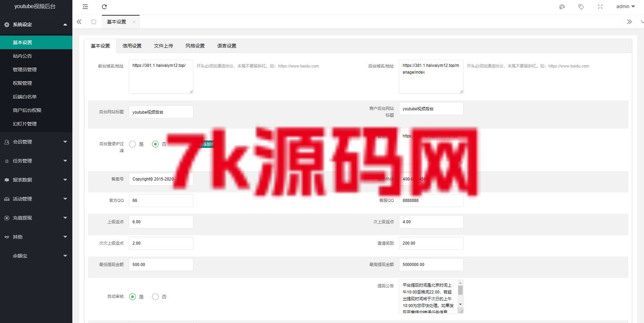644x323 pixels.
Task: Collapse the sidebar with the menu fold icon
Action: [85, 7]
